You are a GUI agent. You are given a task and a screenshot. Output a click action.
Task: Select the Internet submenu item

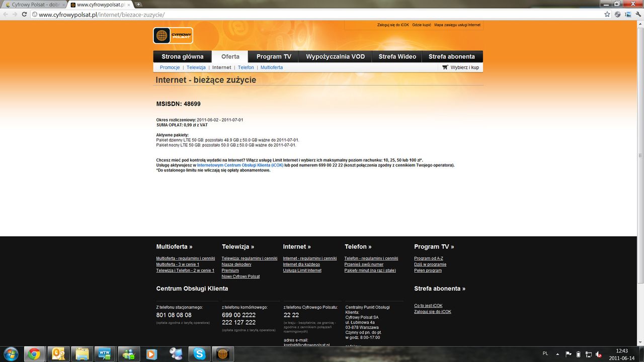[222, 67]
